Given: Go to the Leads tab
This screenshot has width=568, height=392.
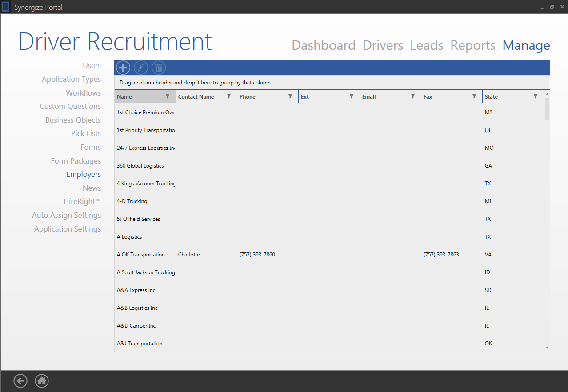Looking at the screenshot, I should [x=427, y=45].
